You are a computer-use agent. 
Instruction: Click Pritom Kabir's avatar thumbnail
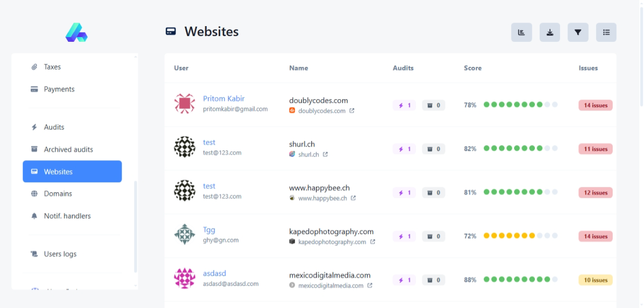coord(184,104)
